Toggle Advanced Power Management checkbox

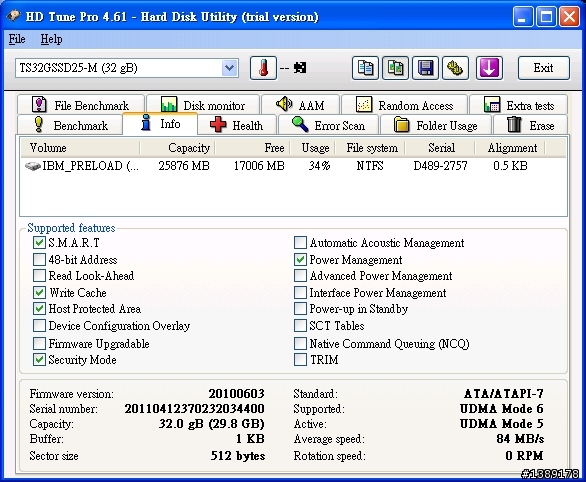[300, 276]
